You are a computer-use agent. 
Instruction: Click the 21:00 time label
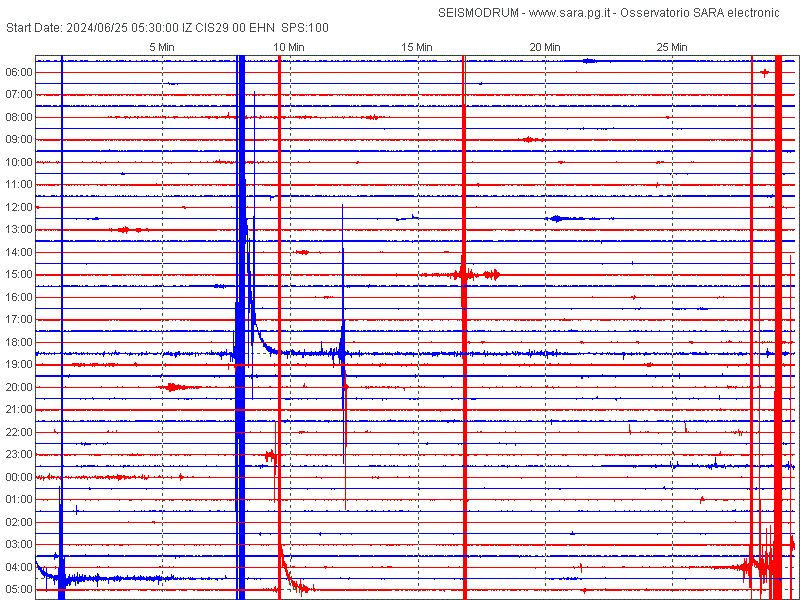tap(19, 410)
